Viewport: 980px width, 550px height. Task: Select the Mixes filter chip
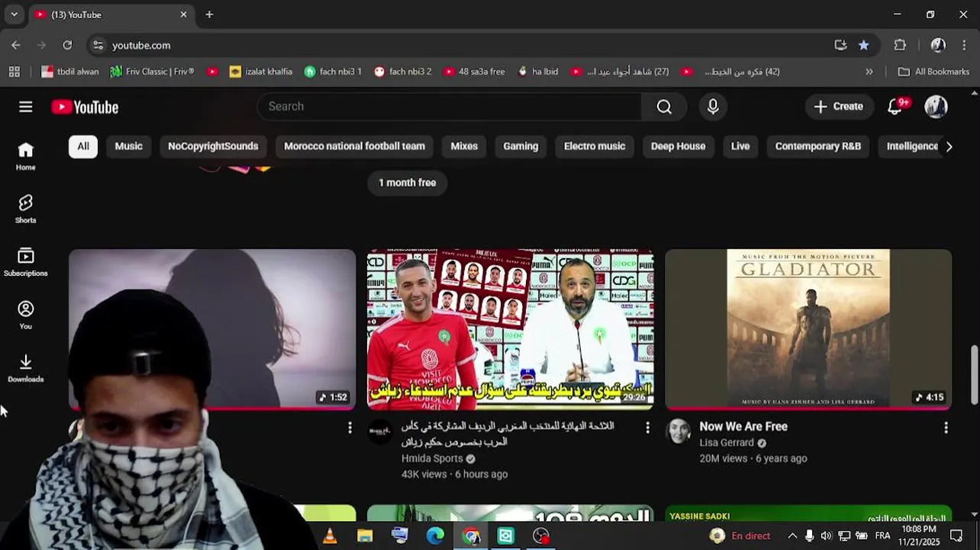[x=464, y=146]
